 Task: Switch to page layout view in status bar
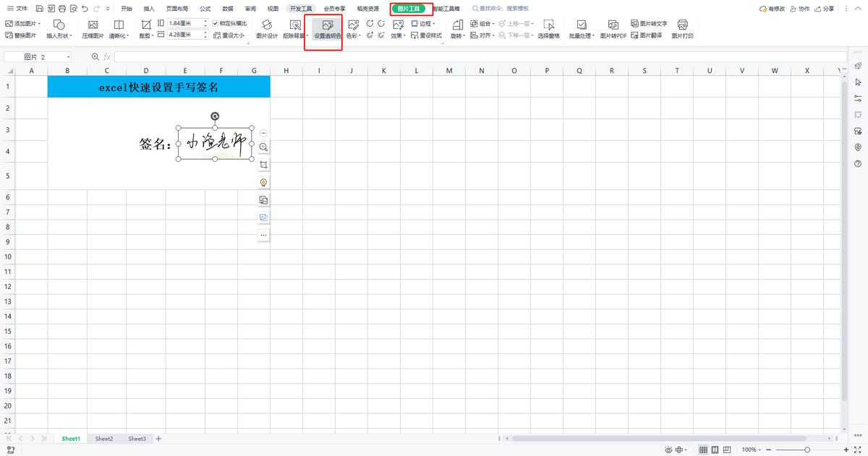coord(715,449)
